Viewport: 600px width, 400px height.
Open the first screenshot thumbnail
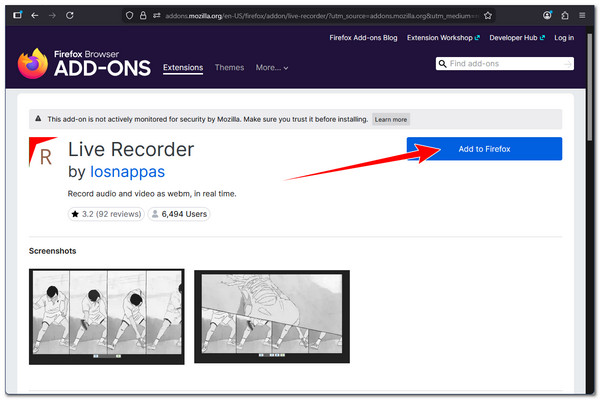click(x=107, y=317)
